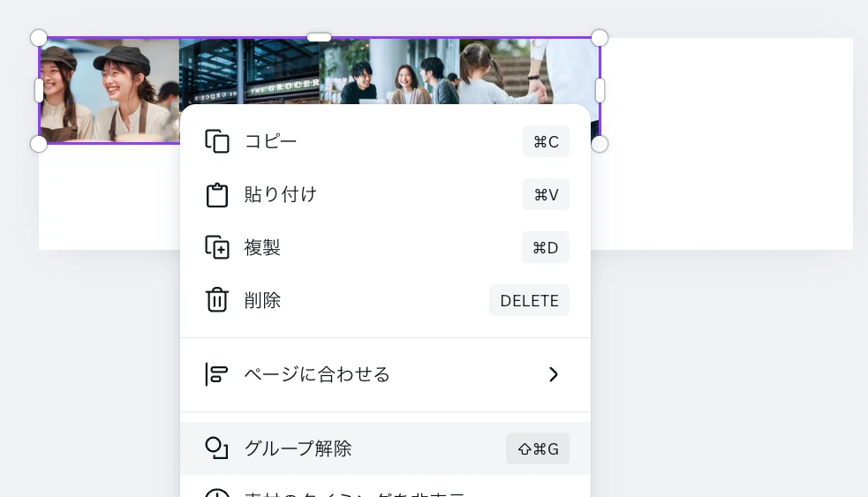Click the ⌘V shortcut badge
The height and width of the screenshot is (497, 868).
tap(546, 194)
